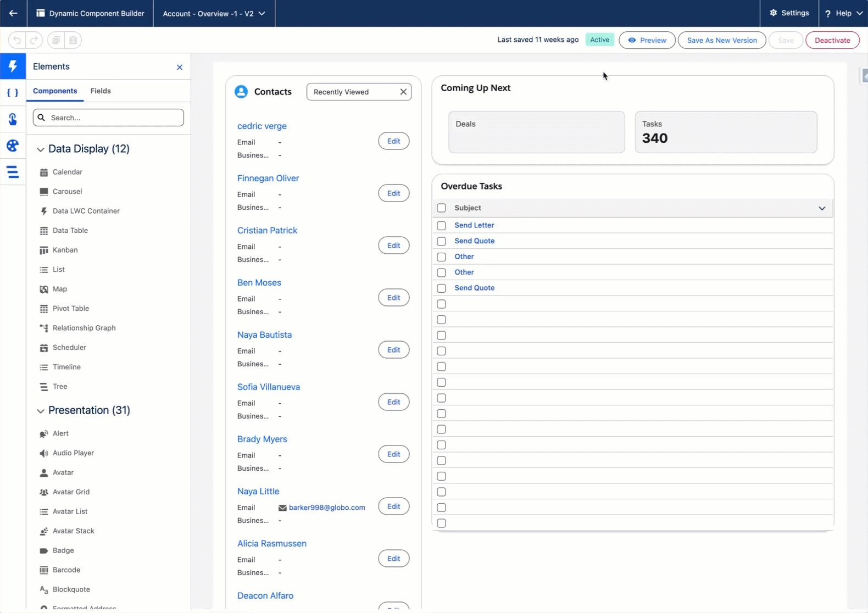The height and width of the screenshot is (613, 868).
Task: Toggle the select-all checkbox beside Subject
Action: pyautogui.click(x=441, y=208)
